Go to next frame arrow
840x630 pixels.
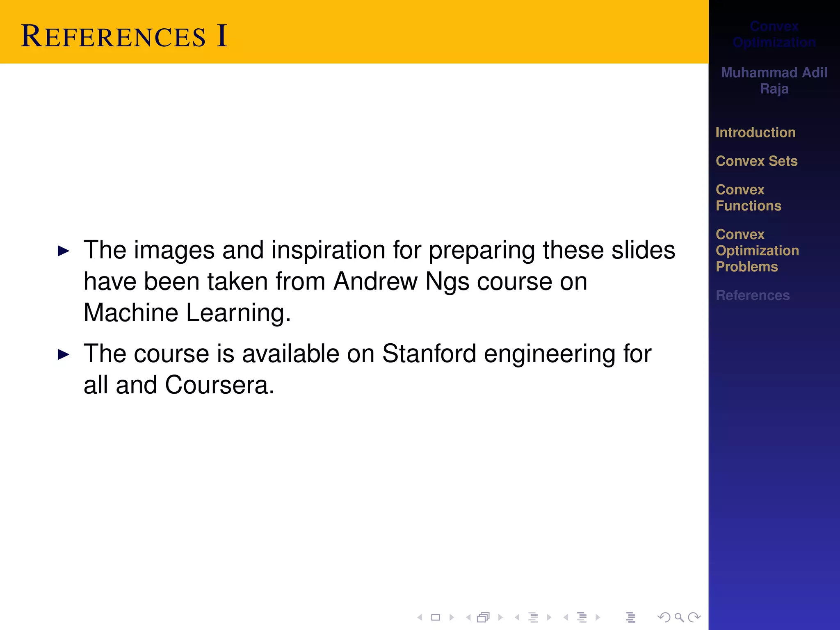click(x=500, y=617)
